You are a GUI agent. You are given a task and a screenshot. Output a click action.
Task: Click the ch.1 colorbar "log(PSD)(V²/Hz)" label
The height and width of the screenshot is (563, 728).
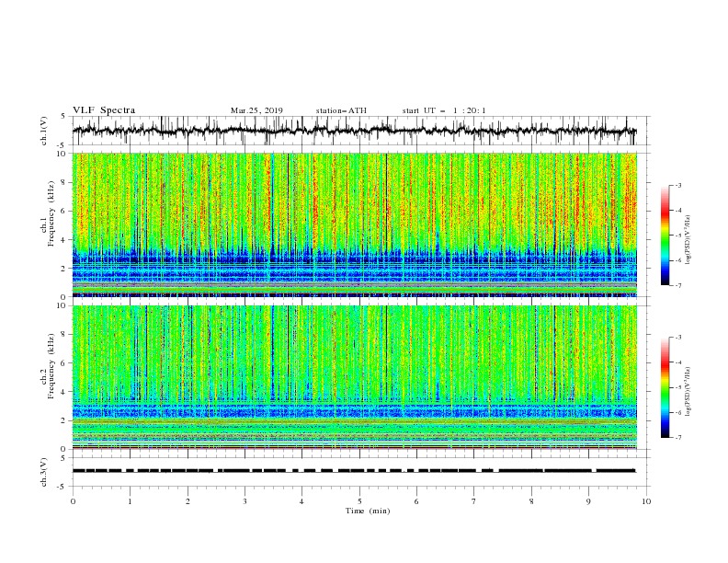coord(688,240)
